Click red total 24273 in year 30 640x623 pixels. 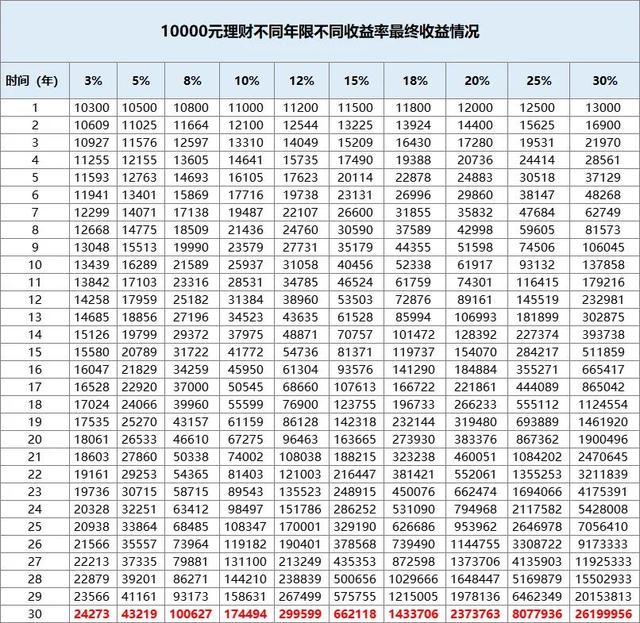(x=92, y=614)
